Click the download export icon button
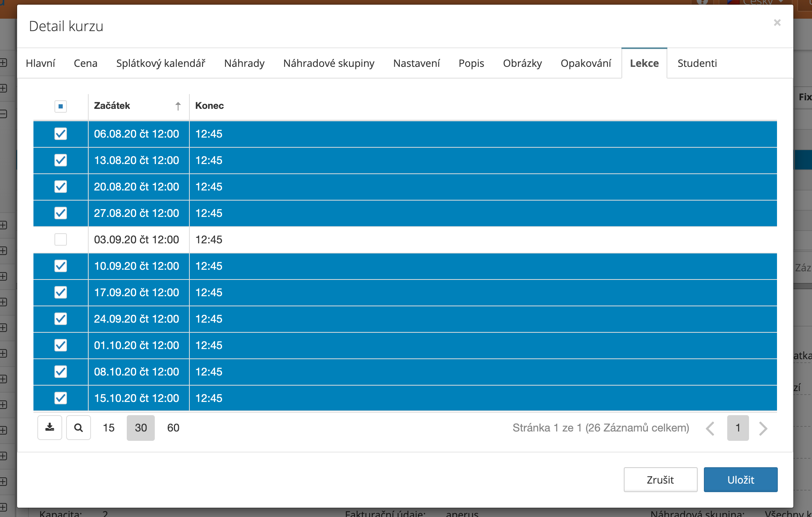 [49, 428]
